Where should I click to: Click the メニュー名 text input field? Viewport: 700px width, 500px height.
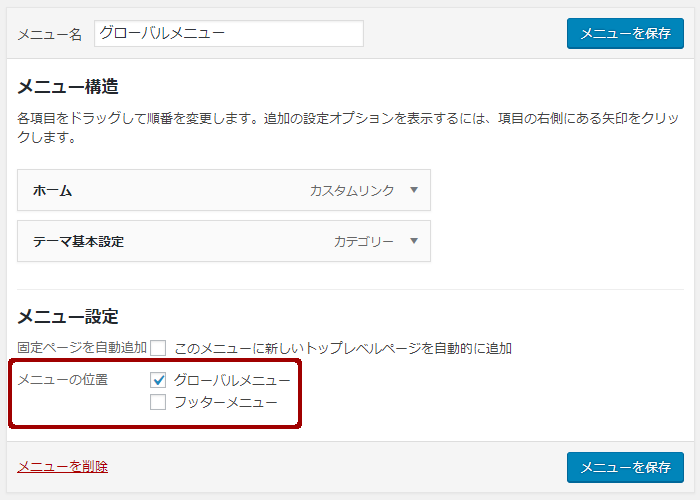229,33
